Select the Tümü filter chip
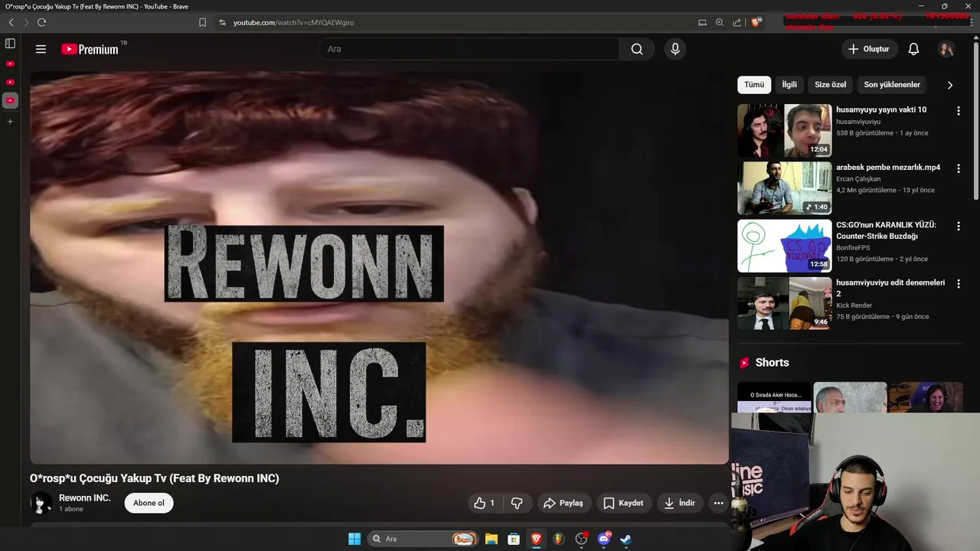Viewport: 980px width, 551px height. tap(754, 85)
